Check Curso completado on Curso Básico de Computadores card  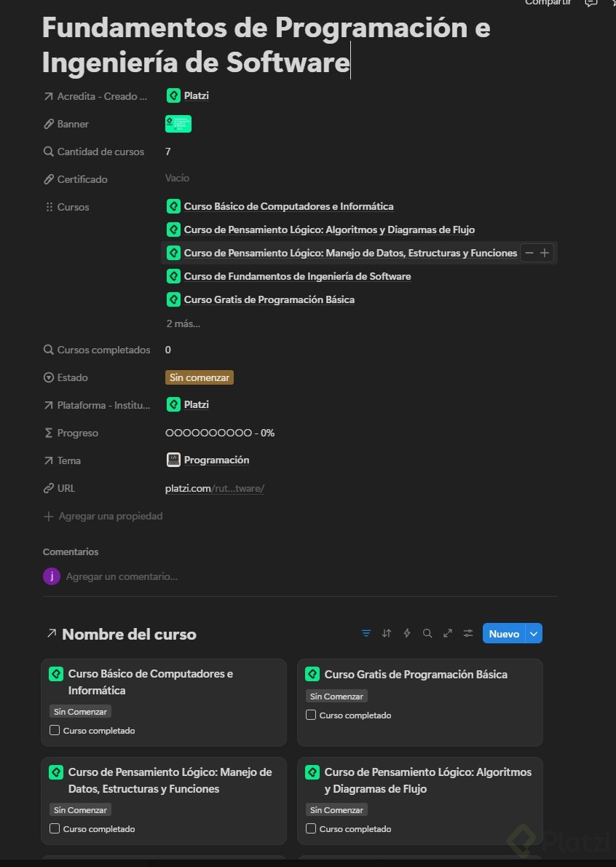[x=55, y=730]
